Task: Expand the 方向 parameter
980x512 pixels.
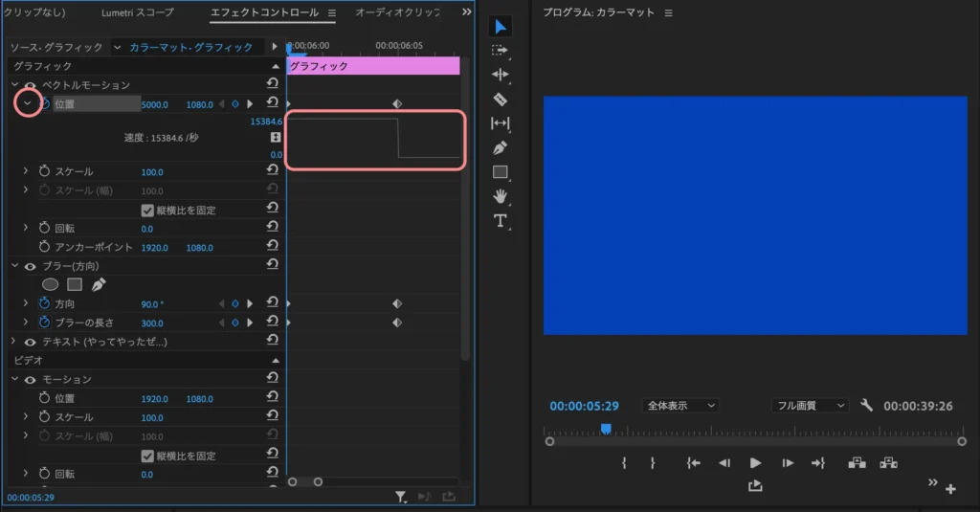Action: (26, 303)
